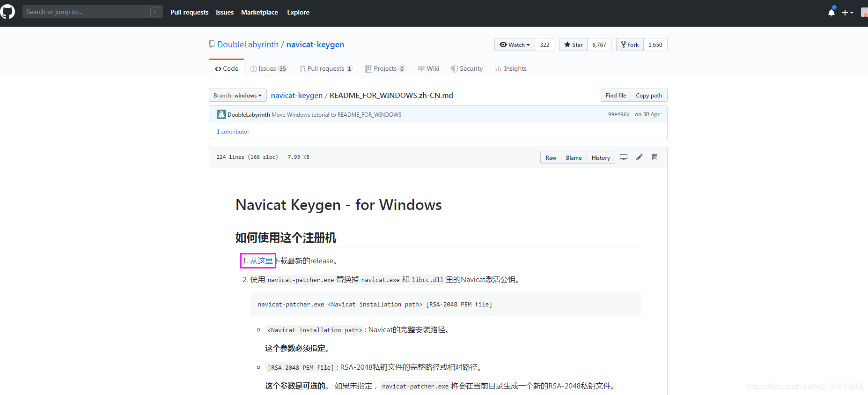View the 6,767 stargazers count
This screenshot has height=395, width=868.
click(x=599, y=45)
